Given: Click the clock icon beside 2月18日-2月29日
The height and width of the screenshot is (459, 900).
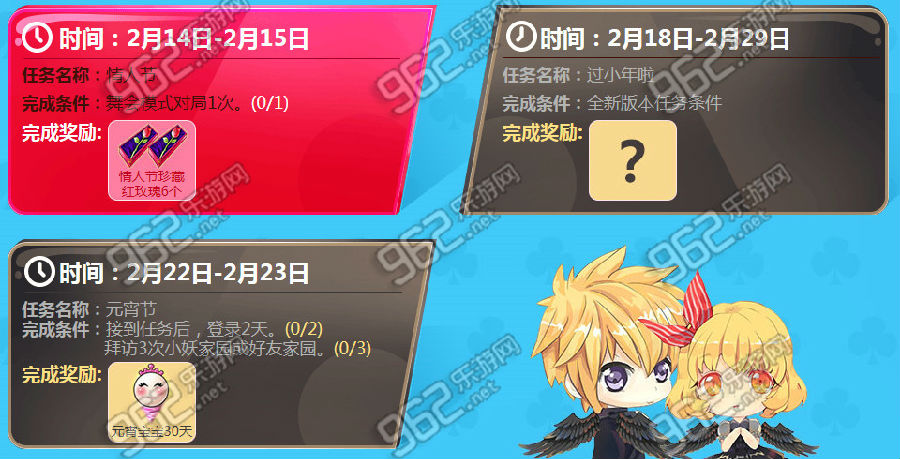Looking at the screenshot, I should click(x=521, y=38).
